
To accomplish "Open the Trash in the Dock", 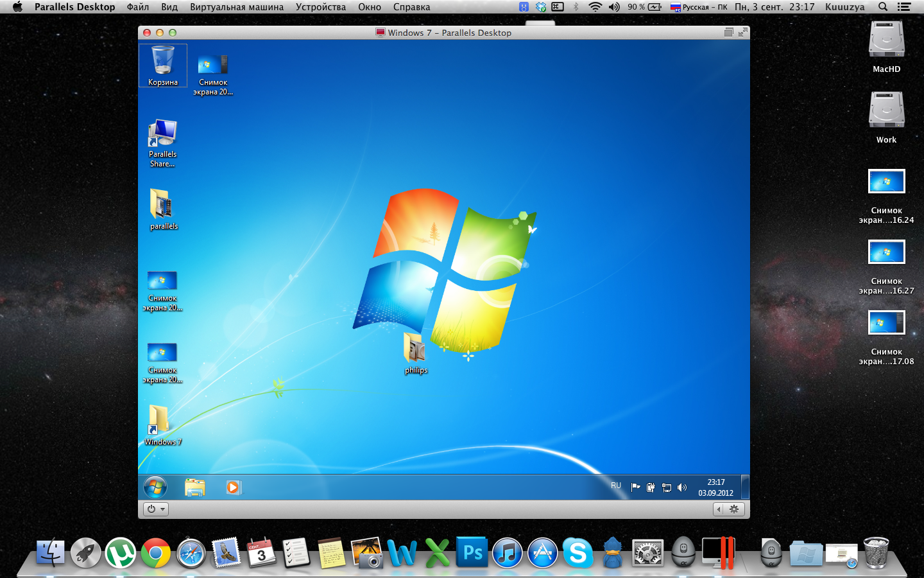I will click(x=877, y=553).
